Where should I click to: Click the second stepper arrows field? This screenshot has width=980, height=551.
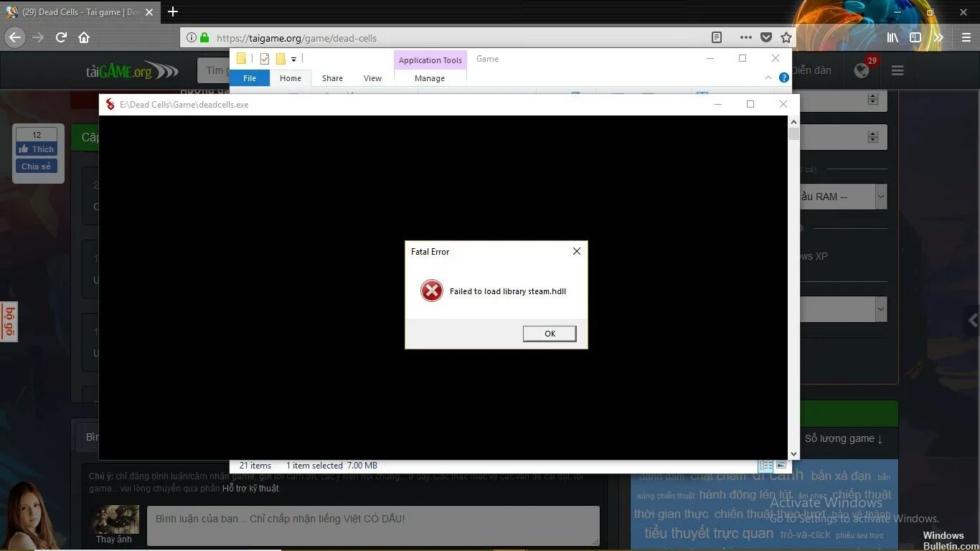pyautogui.click(x=843, y=137)
